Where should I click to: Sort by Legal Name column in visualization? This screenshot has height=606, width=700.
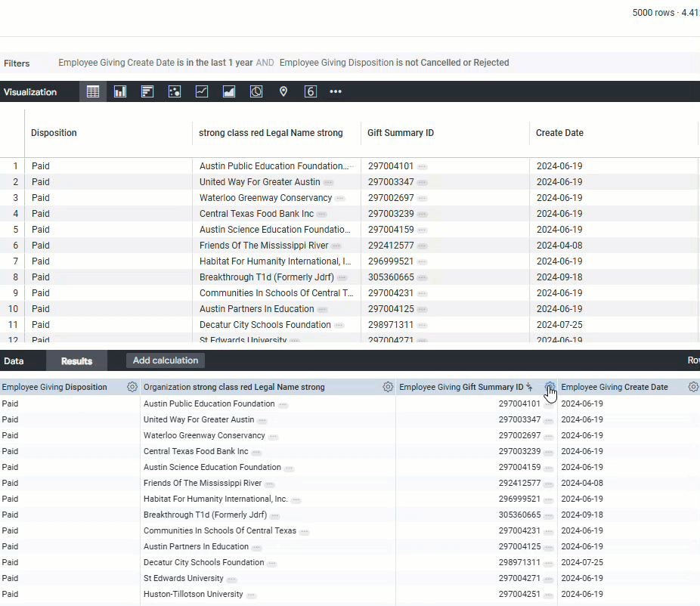tap(271, 133)
